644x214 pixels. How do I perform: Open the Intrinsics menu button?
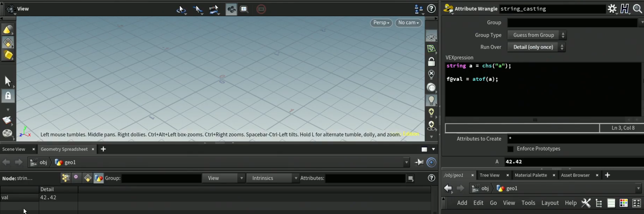[x=272, y=178]
